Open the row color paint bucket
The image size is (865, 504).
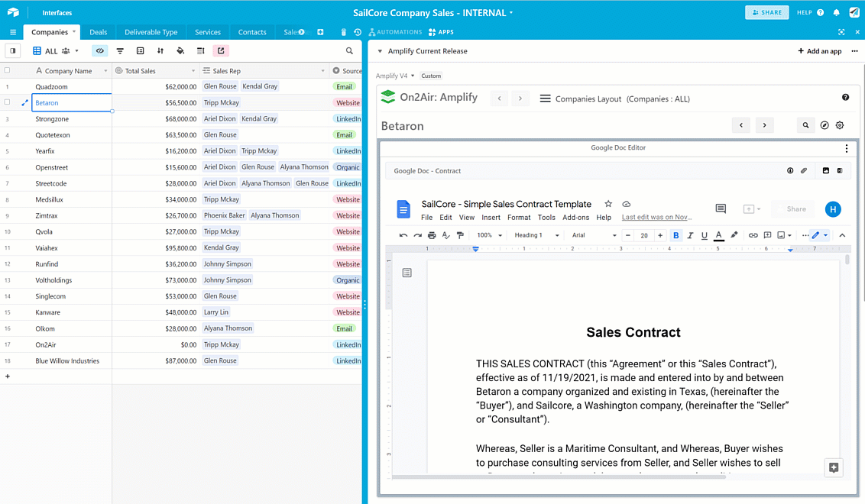(180, 50)
